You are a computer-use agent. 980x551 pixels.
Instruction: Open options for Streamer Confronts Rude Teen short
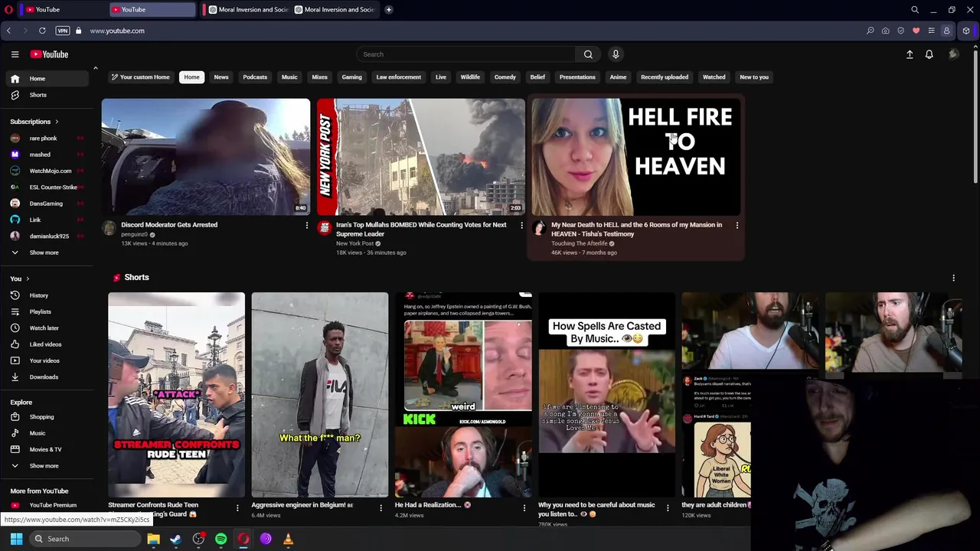click(237, 507)
